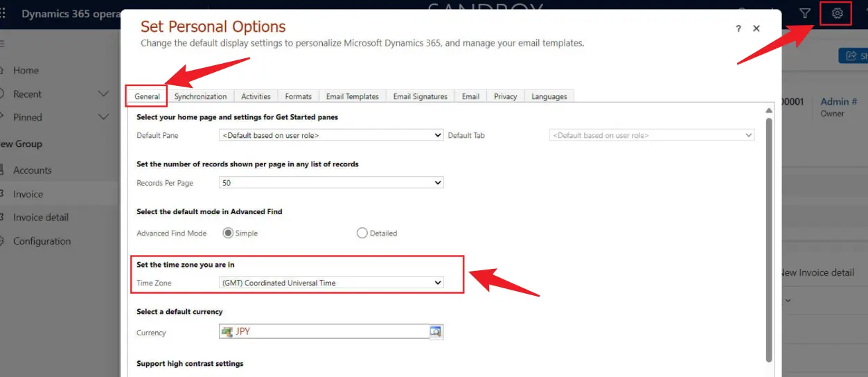Open Invoice detail in the sidebar
Viewport: 868px width, 377px height.
tap(41, 217)
